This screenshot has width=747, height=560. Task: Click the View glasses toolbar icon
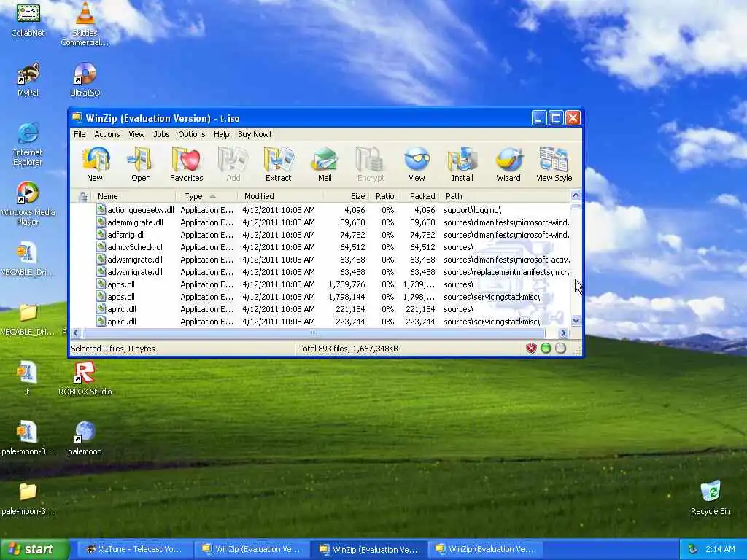[x=417, y=165]
